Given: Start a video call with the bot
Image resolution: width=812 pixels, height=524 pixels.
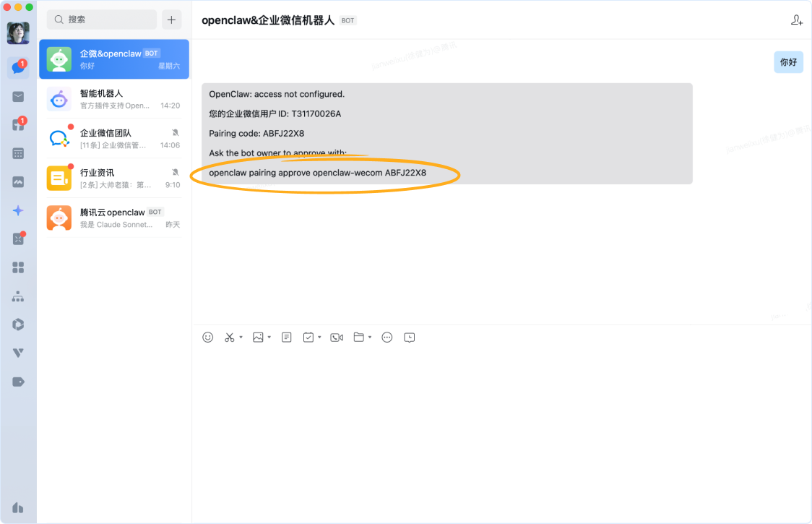Looking at the screenshot, I should [x=337, y=338].
